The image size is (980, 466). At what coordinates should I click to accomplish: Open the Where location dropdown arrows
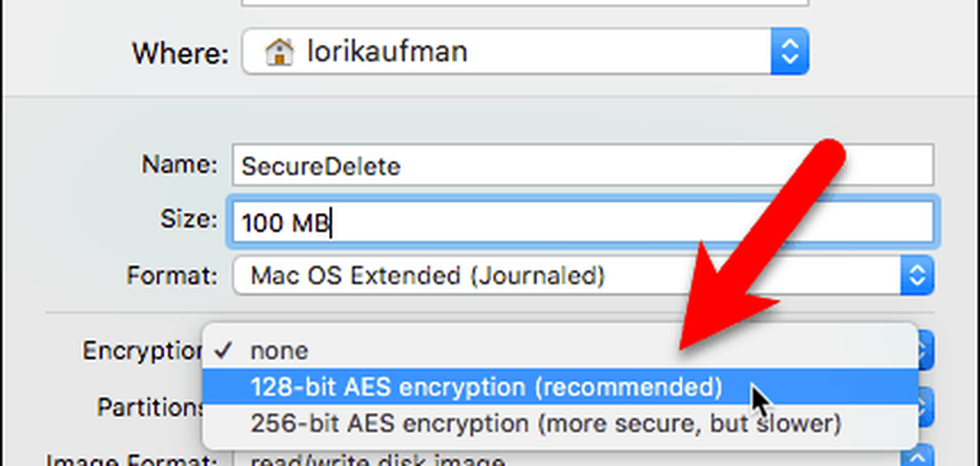(x=789, y=50)
